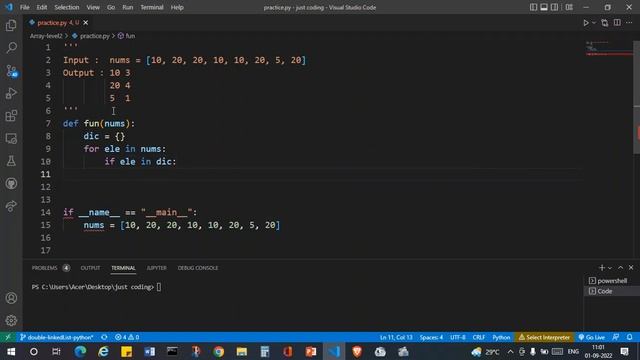Change language mode via Python status item
Viewport: 640px width, 360px height.
[501, 338]
